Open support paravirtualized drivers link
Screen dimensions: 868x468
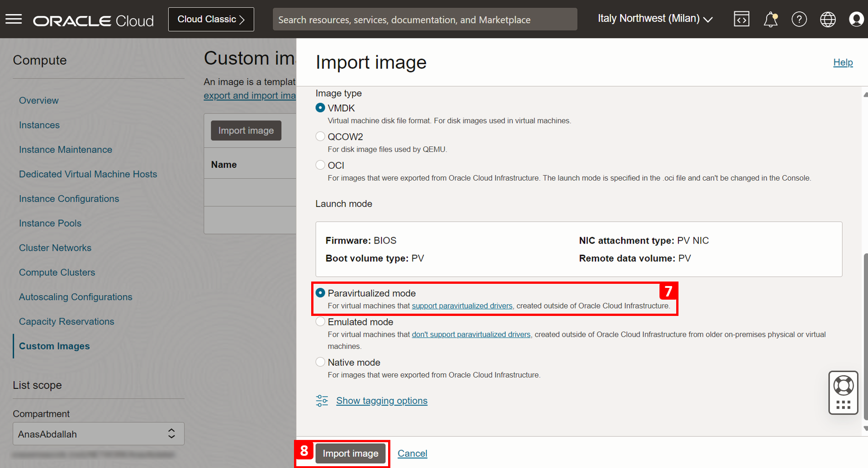click(462, 306)
